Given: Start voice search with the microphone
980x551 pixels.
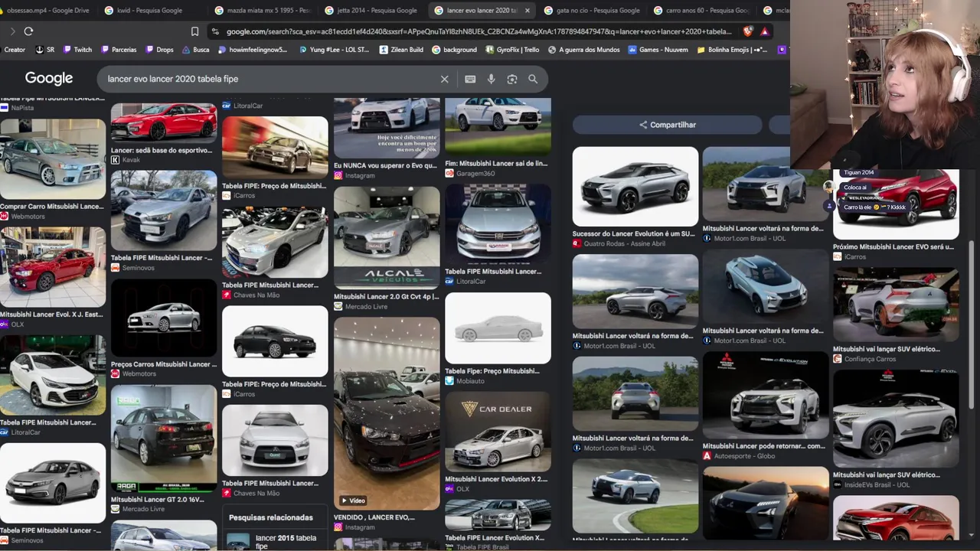Looking at the screenshot, I should point(491,79).
